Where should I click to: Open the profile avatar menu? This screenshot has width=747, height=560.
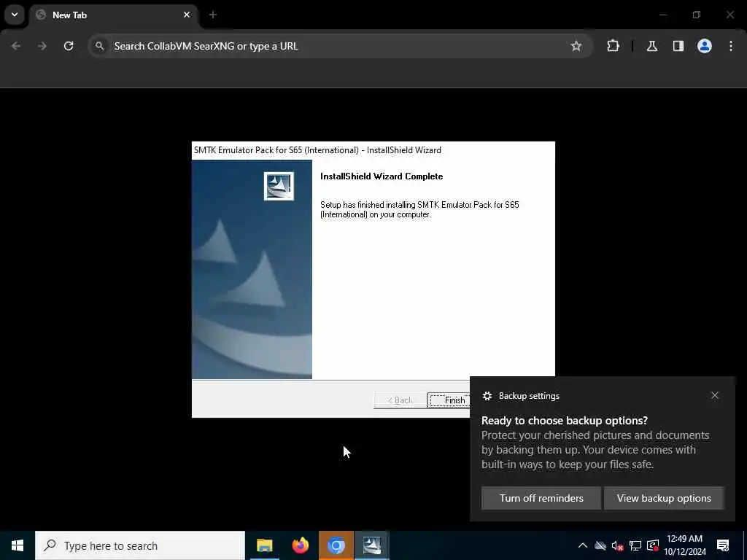pos(705,46)
